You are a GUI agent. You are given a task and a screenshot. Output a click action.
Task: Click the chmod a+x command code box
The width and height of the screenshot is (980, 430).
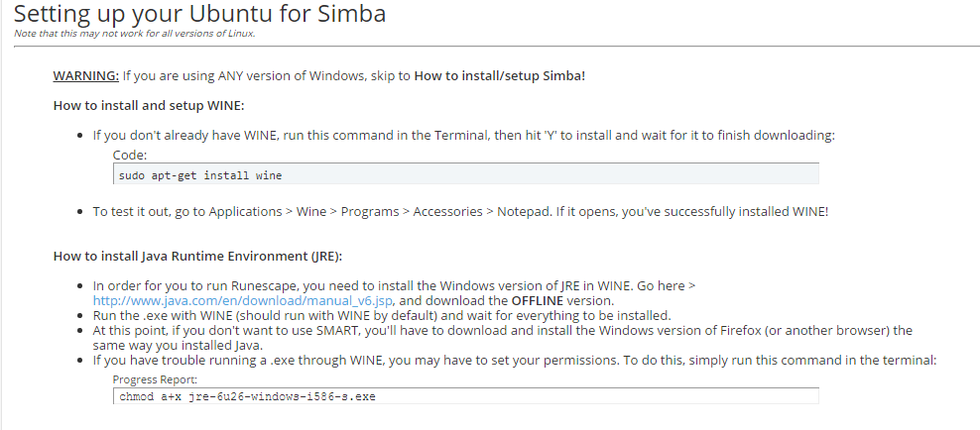(466, 396)
